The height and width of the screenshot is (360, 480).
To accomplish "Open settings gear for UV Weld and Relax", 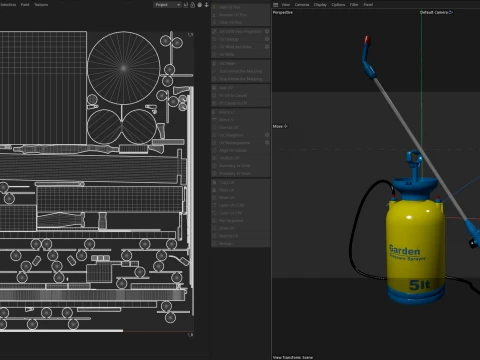I will (x=267, y=47).
